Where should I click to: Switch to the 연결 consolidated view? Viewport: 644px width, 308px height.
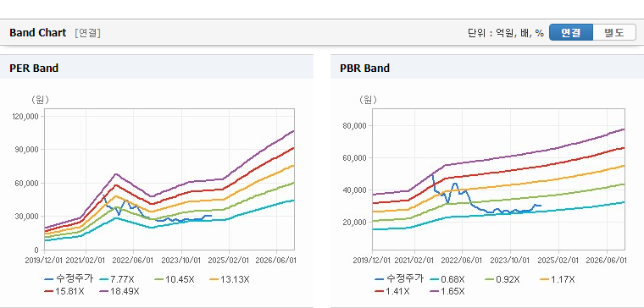tap(571, 32)
